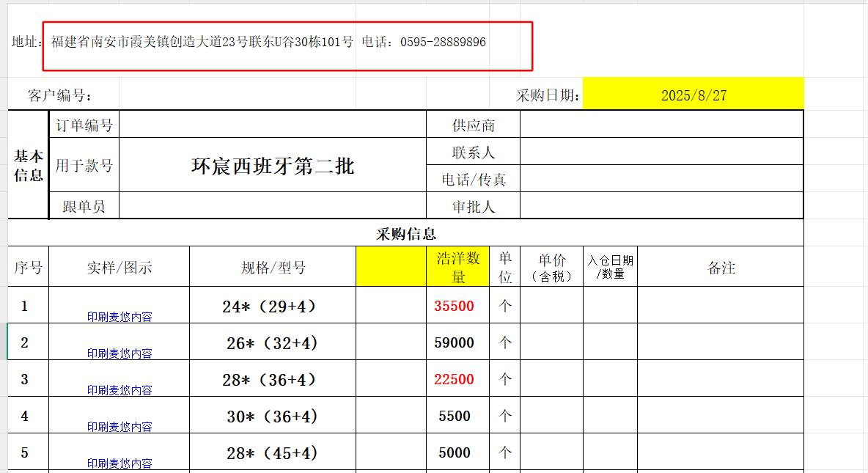Select the yellow purchase date cell 2025/8/27
The image size is (868, 473).
click(693, 95)
